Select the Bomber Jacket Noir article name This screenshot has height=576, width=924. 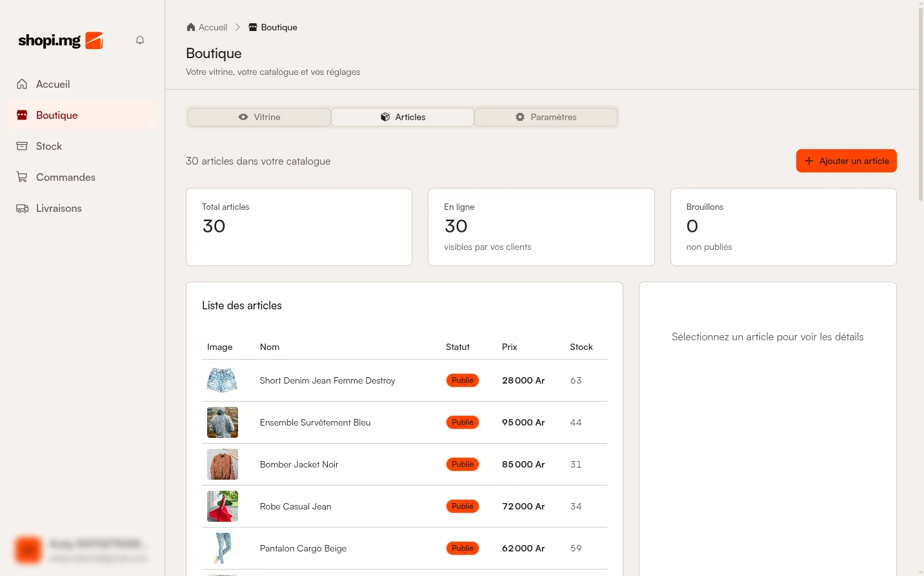pyautogui.click(x=299, y=464)
